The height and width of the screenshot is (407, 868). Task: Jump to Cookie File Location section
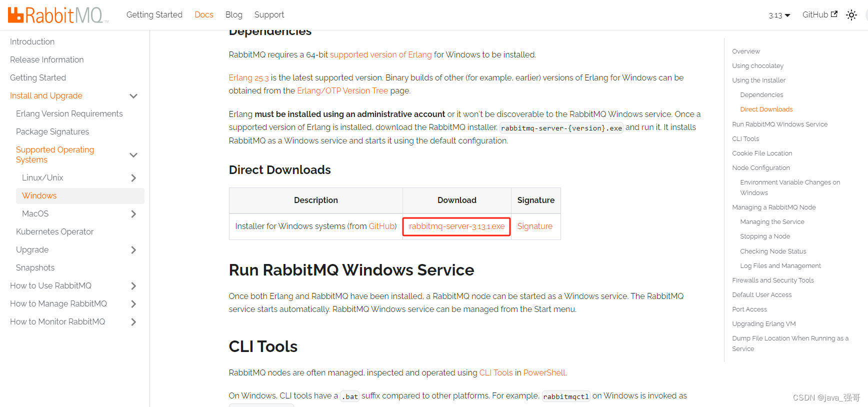[x=762, y=153]
